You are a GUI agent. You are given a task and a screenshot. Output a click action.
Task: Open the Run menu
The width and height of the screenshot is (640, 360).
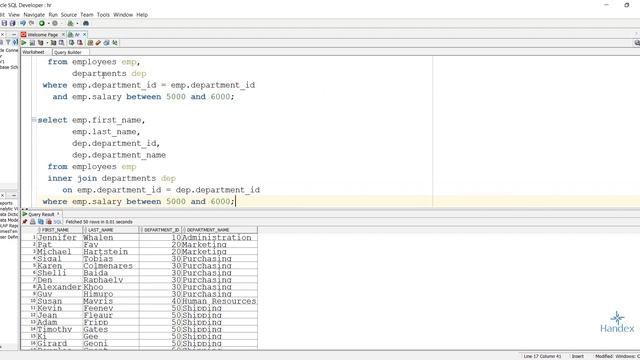(53, 15)
